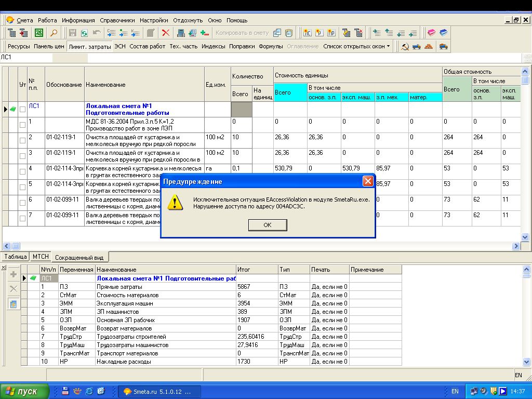Click the 'Пуск' Start button

coord(24,392)
